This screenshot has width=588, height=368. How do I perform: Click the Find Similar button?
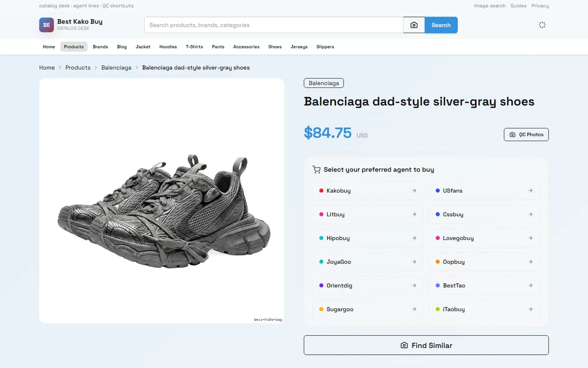coord(426,345)
